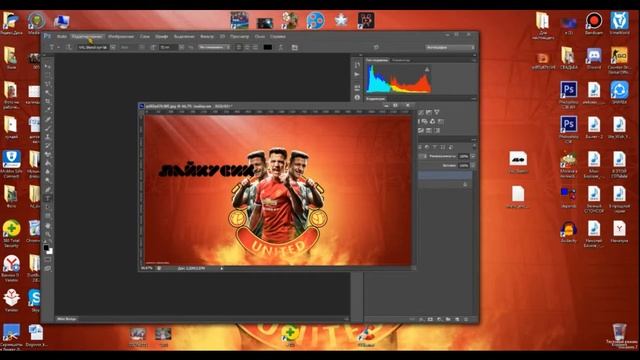The width and height of the screenshot is (640, 360).
Task: Select the Pen tool
Action: pos(48,190)
